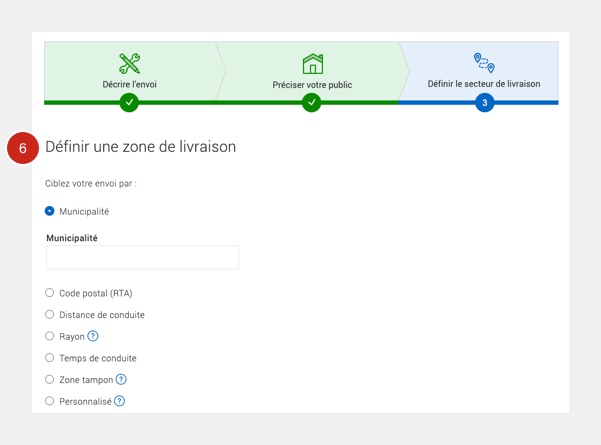Choose the Personnalisé radio option

pos(49,401)
